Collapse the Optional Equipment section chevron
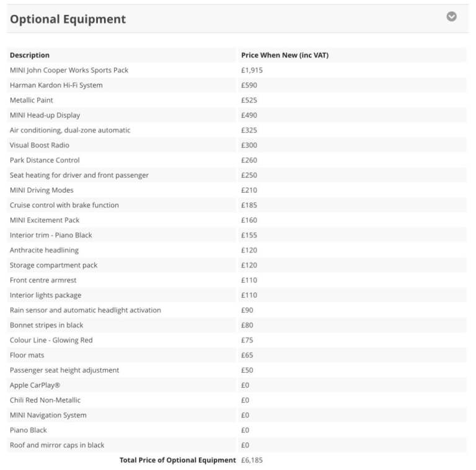 pyautogui.click(x=452, y=17)
